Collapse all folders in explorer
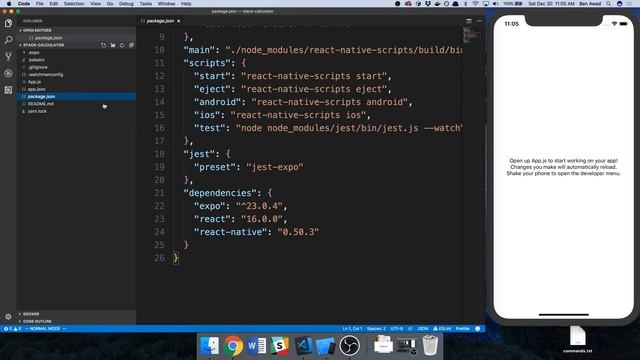This screenshot has height=360, width=640. [131, 45]
